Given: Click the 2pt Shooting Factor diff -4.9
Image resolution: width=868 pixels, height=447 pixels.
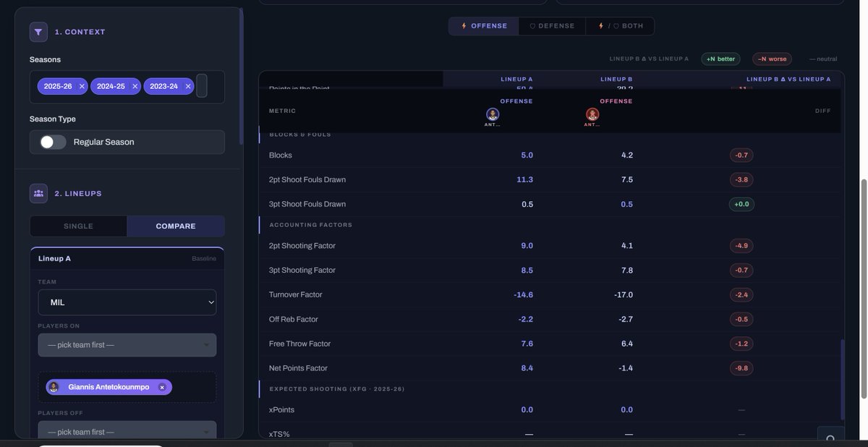Looking at the screenshot, I should [741, 245].
